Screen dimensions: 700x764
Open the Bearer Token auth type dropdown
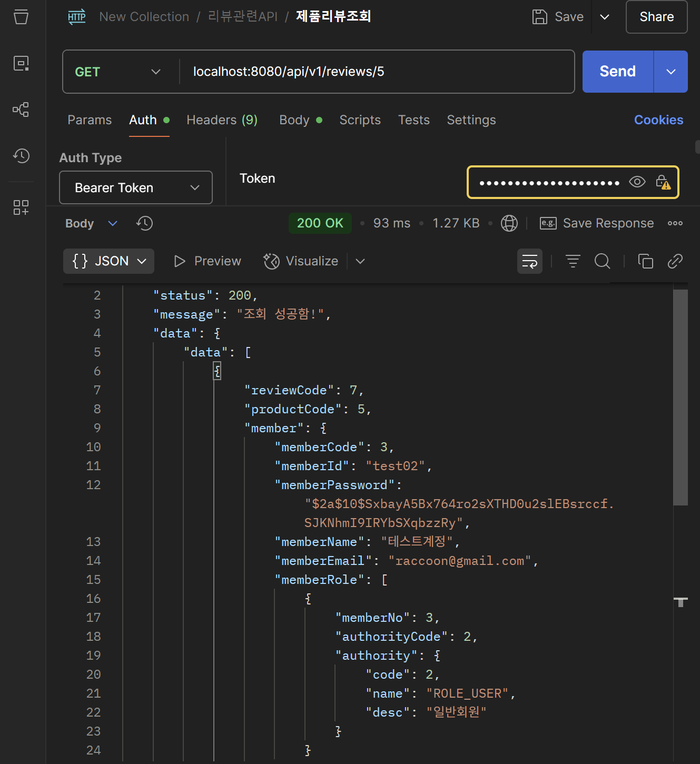pyautogui.click(x=136, y=187)
